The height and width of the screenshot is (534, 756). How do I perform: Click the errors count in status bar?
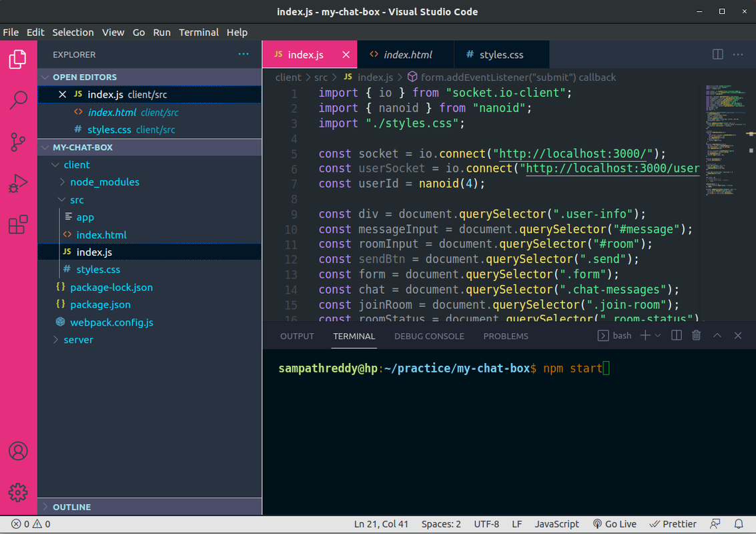[x=20, y=524]
